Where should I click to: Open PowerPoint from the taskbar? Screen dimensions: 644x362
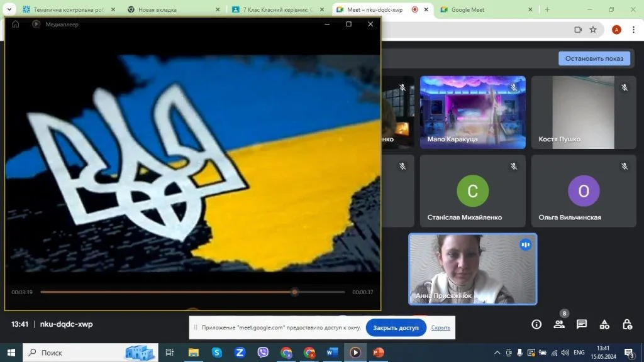378,353
